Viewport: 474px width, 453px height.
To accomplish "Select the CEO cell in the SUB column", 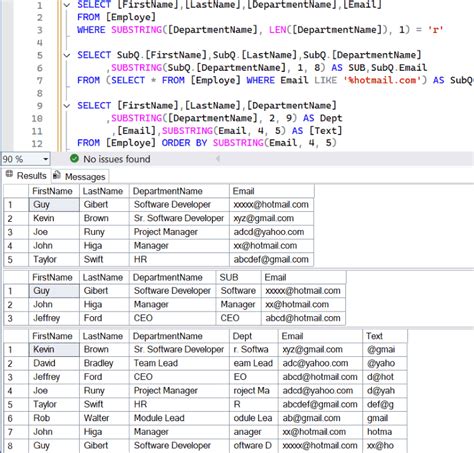I will [x=239, y=318].
